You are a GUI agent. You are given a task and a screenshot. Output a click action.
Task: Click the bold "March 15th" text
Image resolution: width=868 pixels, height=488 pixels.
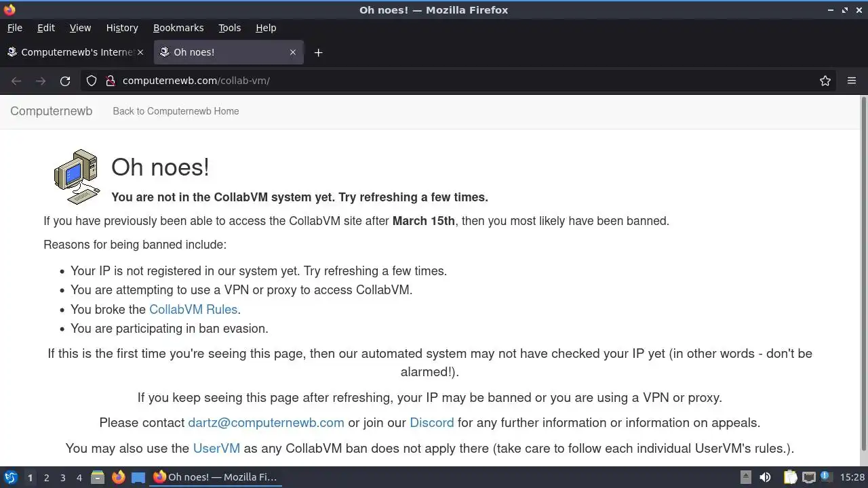tap(424, 221)
